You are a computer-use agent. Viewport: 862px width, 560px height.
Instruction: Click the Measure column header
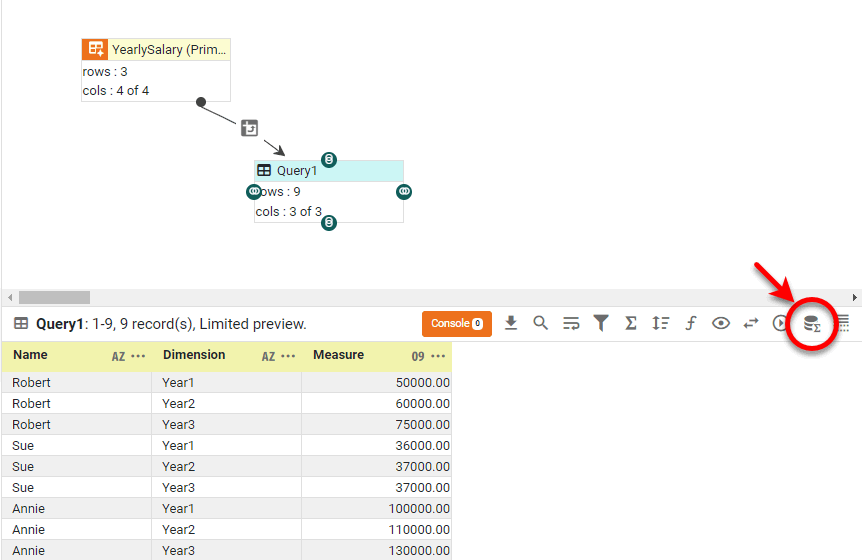[377, 356]
